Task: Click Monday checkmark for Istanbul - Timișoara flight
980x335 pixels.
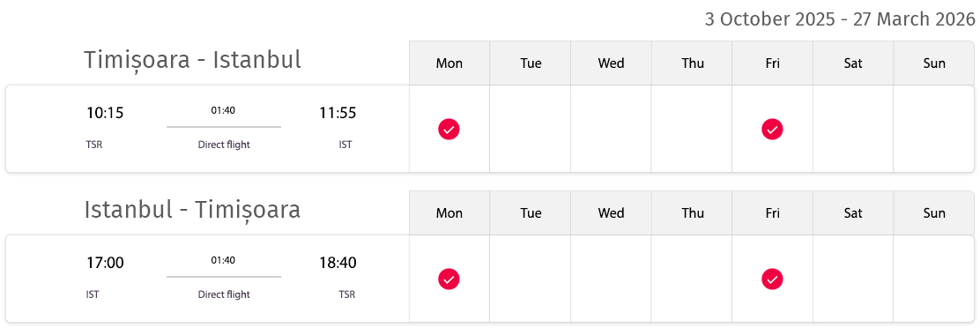Action: 449,279
